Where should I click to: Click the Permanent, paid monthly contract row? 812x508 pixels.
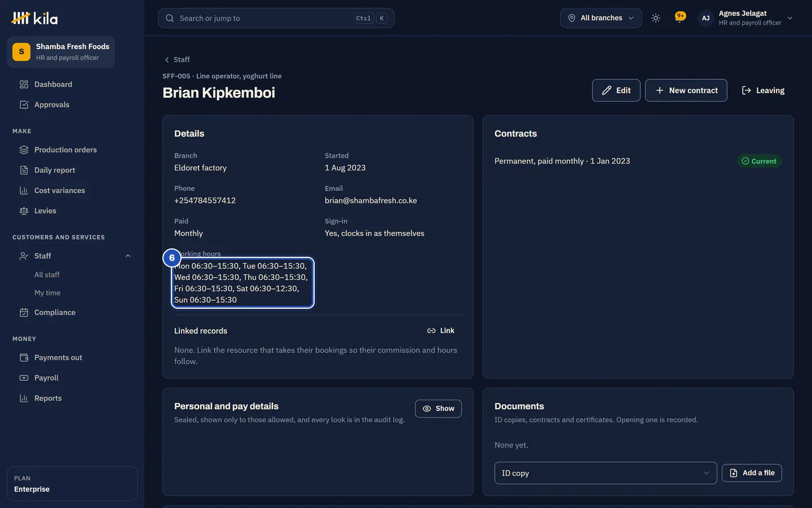(638, 161)
